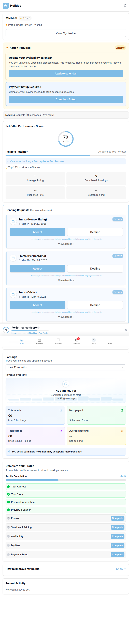Viewport: 129px width, 644px height.
Task: Complete the Photos profile step
Action: point(118,518)
